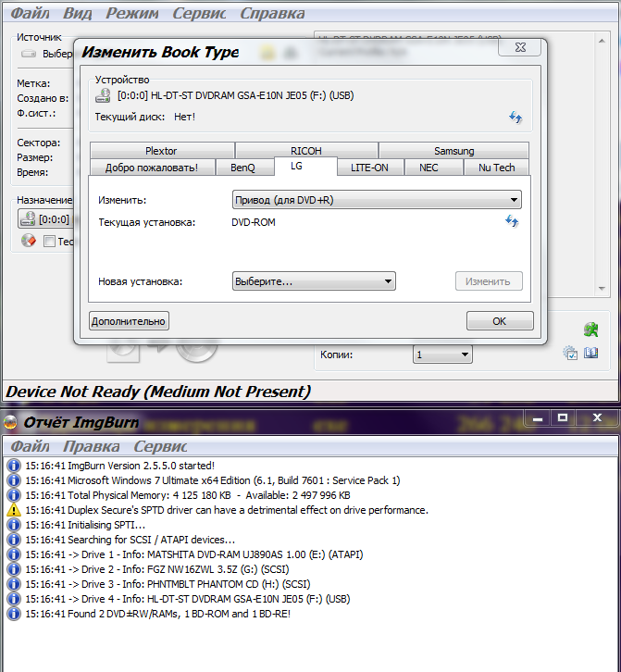This screenshot has height=672, width=621.
Task: Click the info icon for Found 2 DVD±RW/RAMs
Action: point(14,614)
